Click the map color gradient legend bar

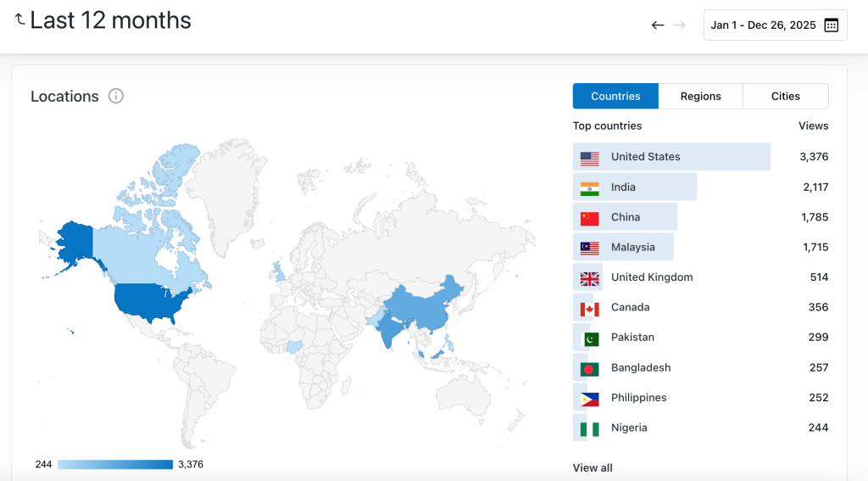tap(115, 464)
